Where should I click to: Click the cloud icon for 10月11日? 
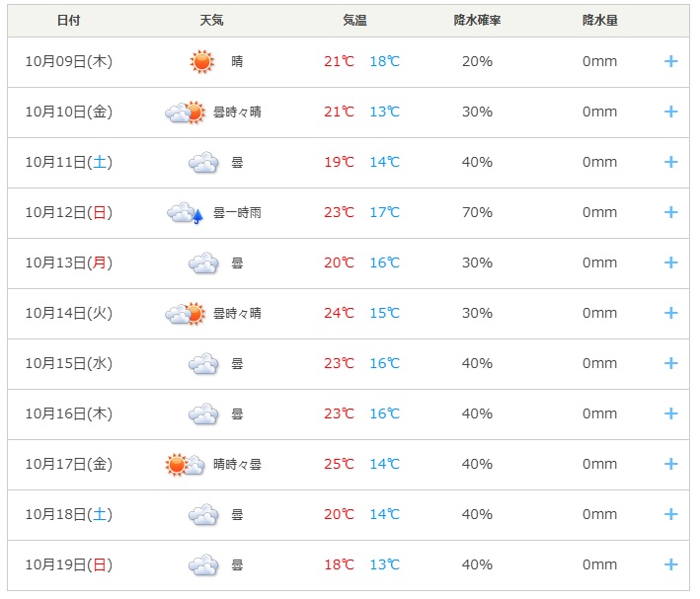pos(203,162)
